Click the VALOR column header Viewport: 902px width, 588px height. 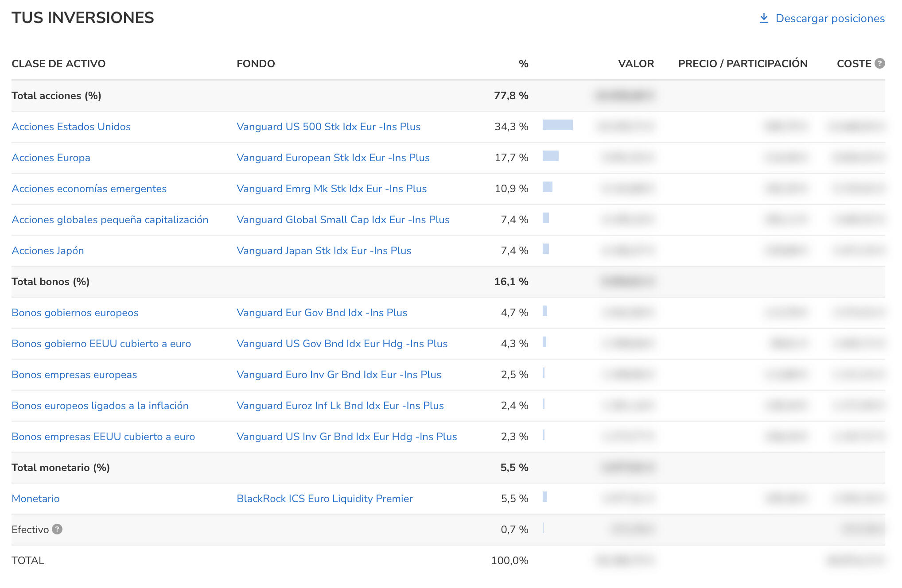click(636, 64)
